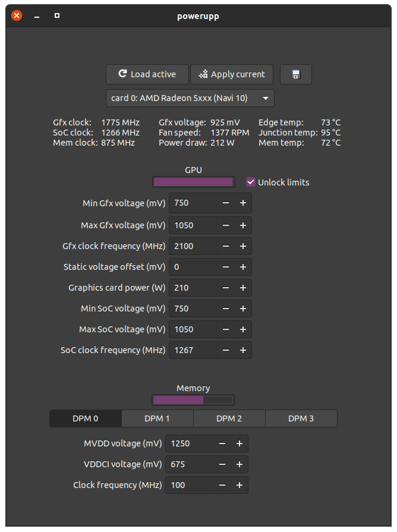Image resolution: width=397 pixels, height=532 pixels.
Task: Increase Static voltage offset with plus
Action: coord(243,267)
